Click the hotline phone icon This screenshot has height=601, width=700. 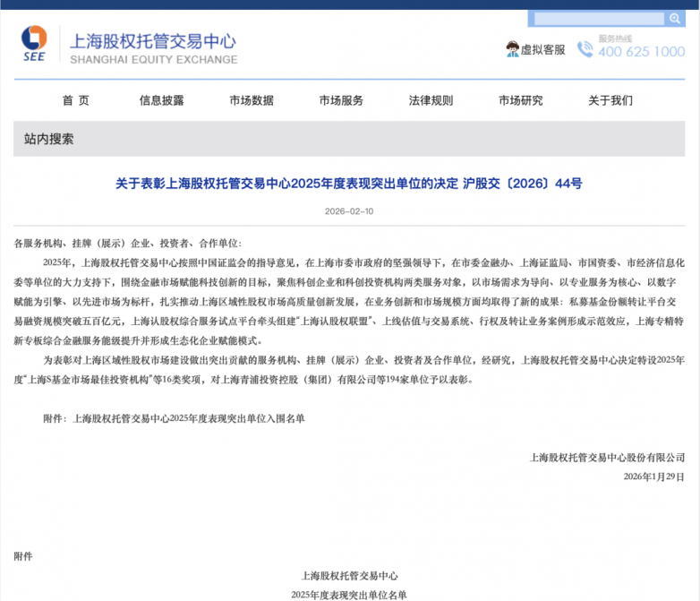tap(585, 49)
